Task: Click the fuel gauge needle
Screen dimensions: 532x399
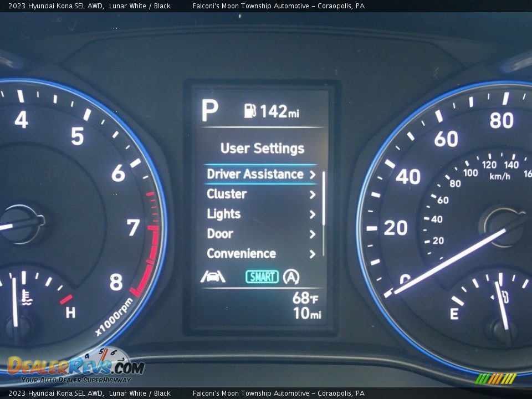Action: point(502,305)
